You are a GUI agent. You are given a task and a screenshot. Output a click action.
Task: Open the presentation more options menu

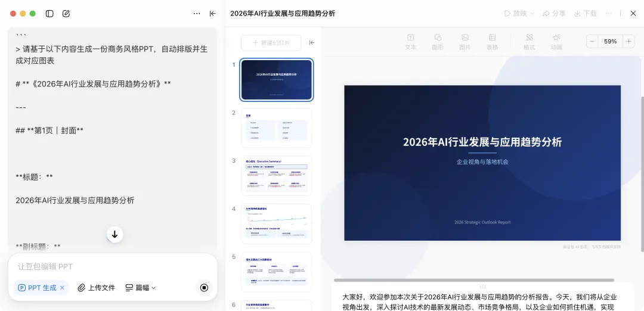(x=609, y=14)
